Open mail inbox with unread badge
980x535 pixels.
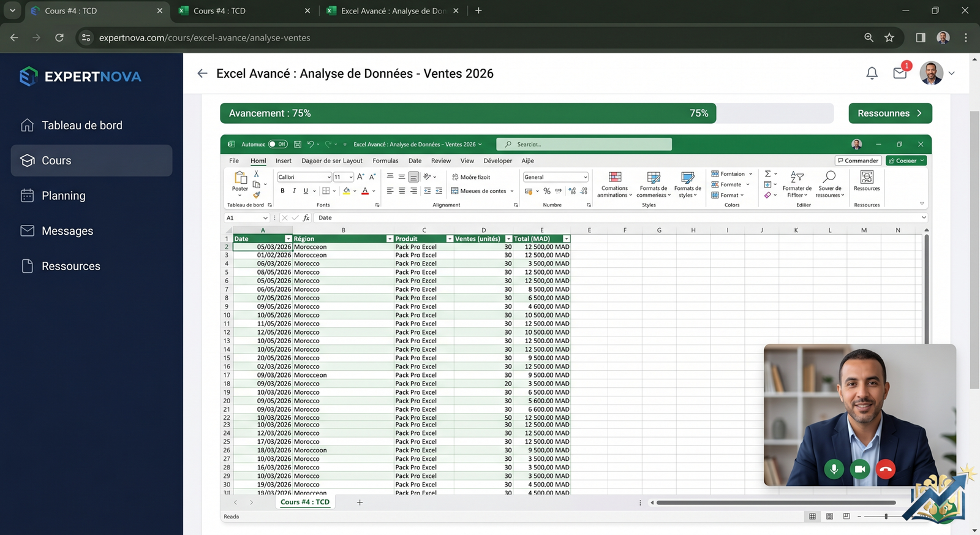pos(900,73)
